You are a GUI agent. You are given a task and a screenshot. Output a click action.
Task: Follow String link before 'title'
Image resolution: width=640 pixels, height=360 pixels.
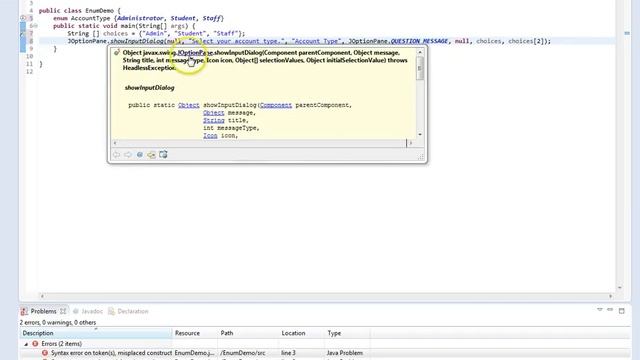[213, 120]
